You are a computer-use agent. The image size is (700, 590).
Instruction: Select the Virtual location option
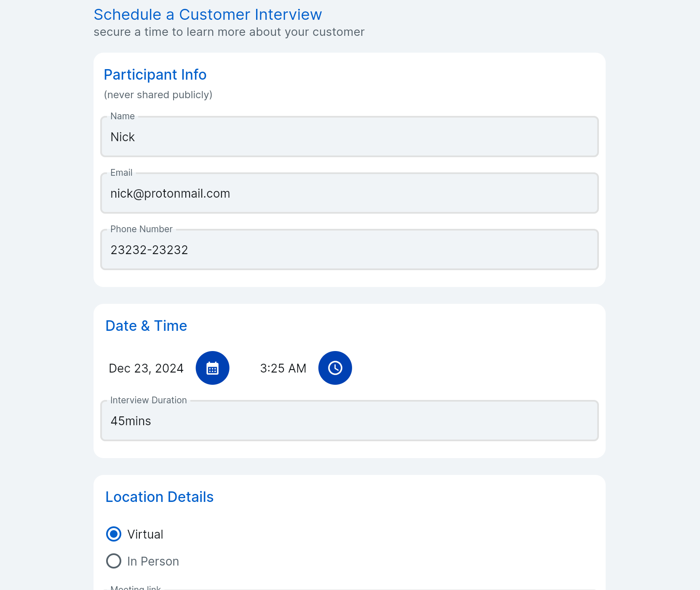coord(114,534)
